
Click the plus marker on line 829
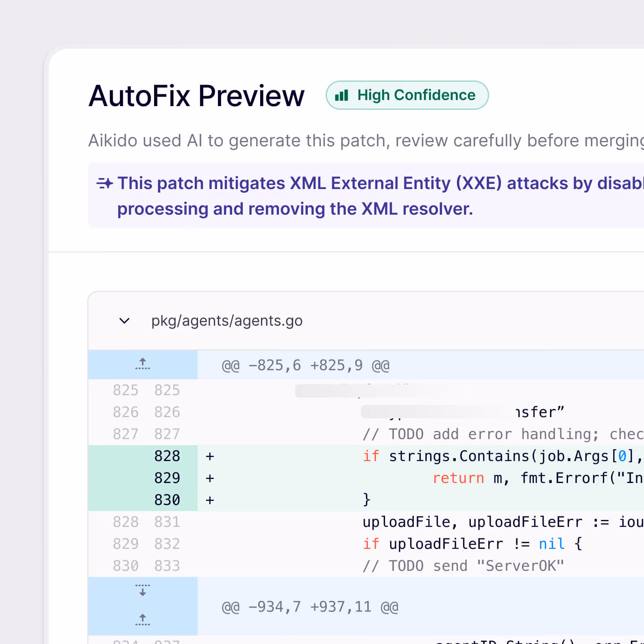pyautogui.click(x=210, y=479)
